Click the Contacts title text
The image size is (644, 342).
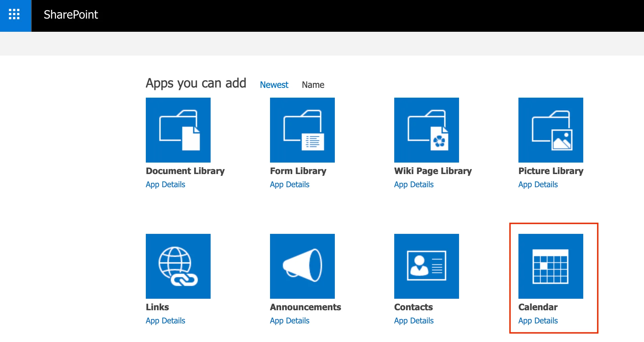click(413, 307)
